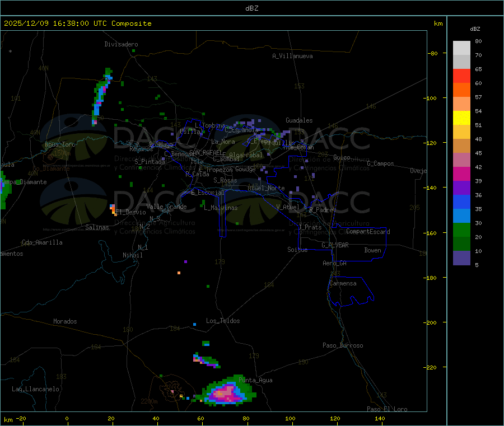Click the Cda_Amarilla map label
Viewport: 504px width, 426px height.
pos(42,242)
